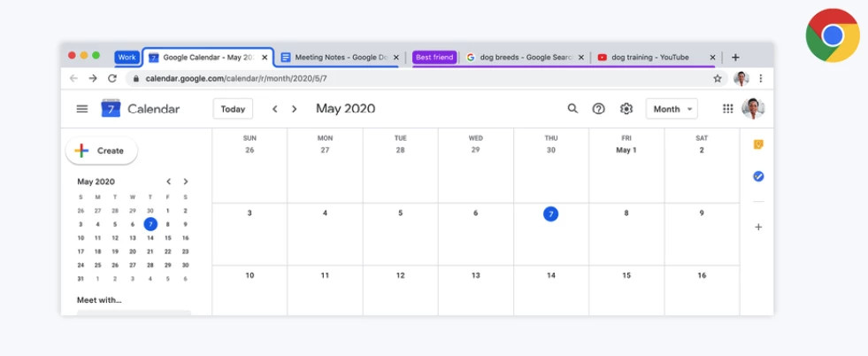Switch to the Google Calendar tab
Screen dimensions: 868x356
click(x=208, y=57)
